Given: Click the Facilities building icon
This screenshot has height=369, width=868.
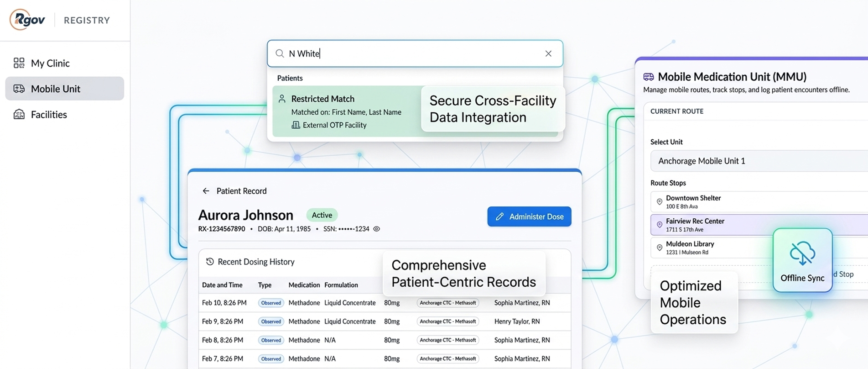Looking at the screenshot, I should 19,114.
